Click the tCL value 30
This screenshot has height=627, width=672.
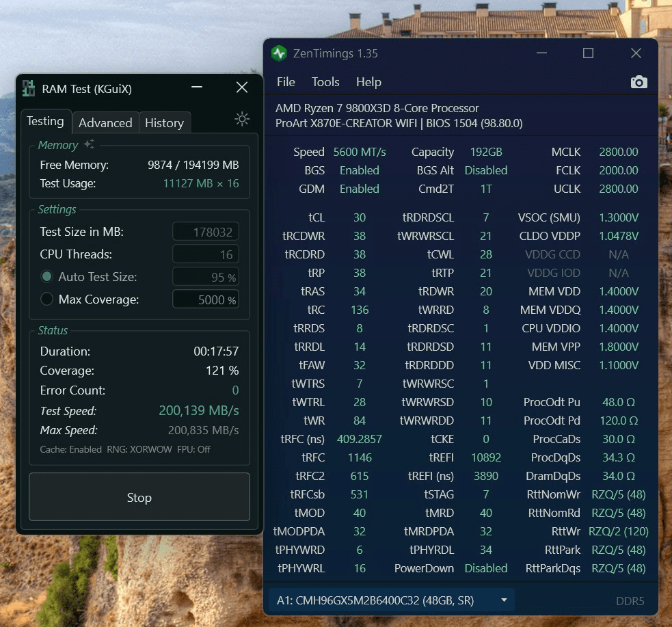pos(360,217)
